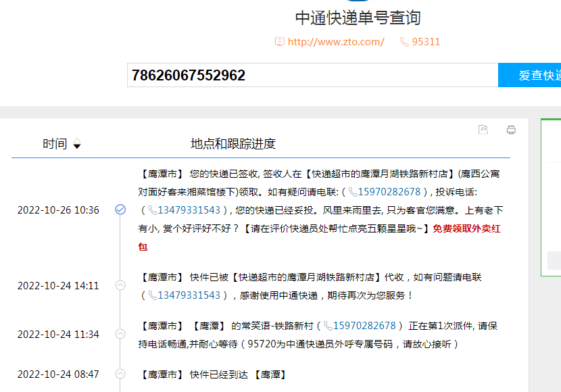This screenshot has width=561, height=392.
Task: Click phone number 13479331543 in the 14:11 entry
Action: [x=189, y=295]
